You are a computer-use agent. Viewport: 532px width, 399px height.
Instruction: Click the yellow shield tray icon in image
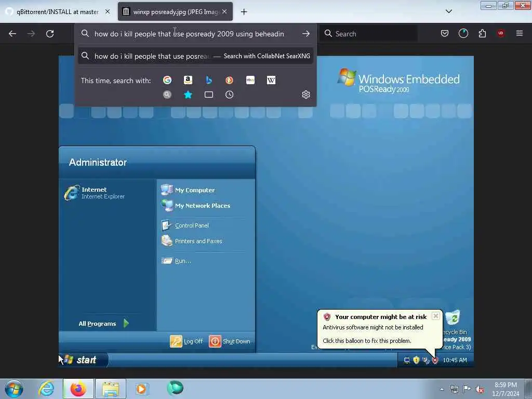click(416, 361)
